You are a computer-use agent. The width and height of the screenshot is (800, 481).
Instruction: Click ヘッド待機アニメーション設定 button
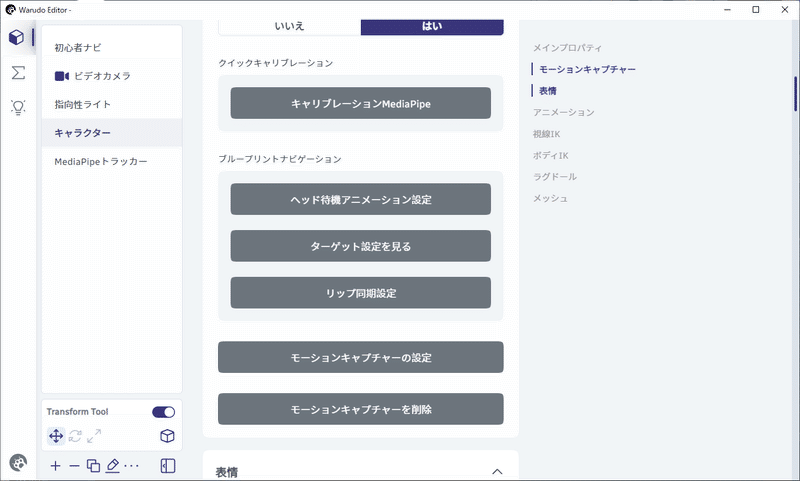point(361,199)
